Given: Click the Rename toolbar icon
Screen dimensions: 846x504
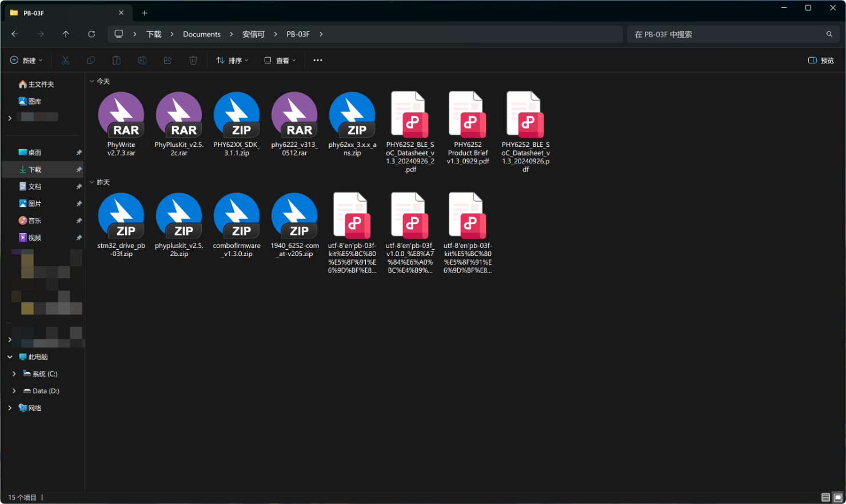Looking at the screenshot, I should [x=142, y=60].
